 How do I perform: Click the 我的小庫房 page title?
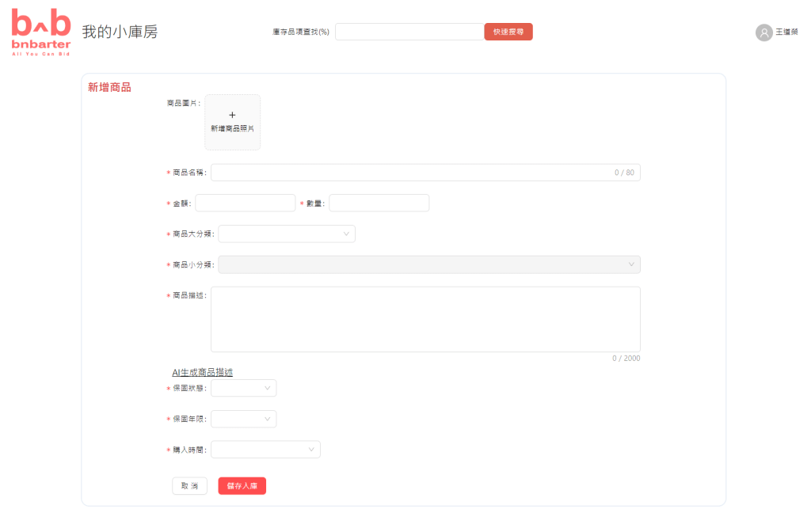pyautogui.click(x=120, y=32)
